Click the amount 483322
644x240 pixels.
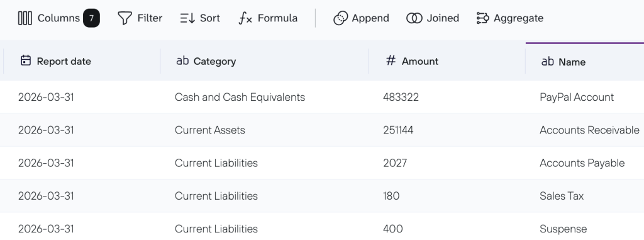coord(401,97)
